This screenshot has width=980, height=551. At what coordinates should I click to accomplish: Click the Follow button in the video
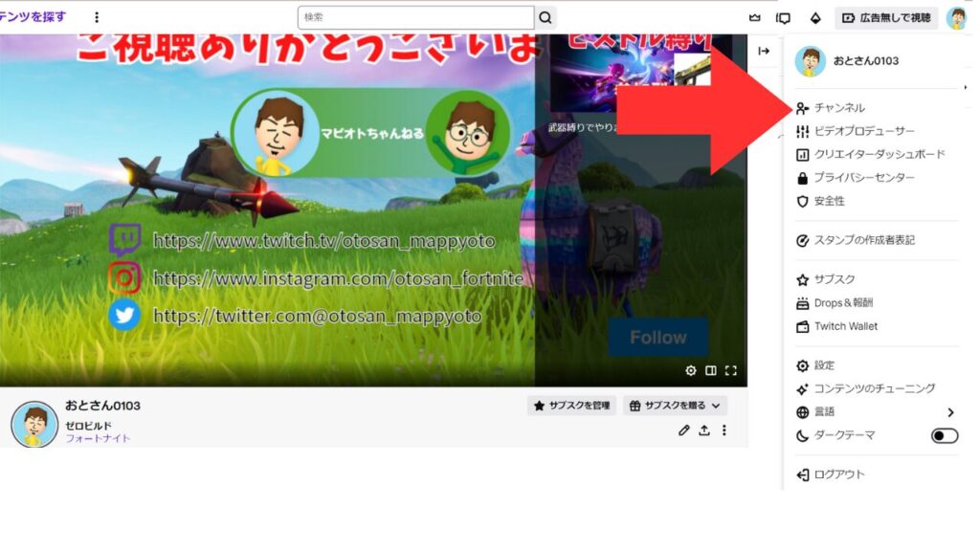tap(658, 338)
